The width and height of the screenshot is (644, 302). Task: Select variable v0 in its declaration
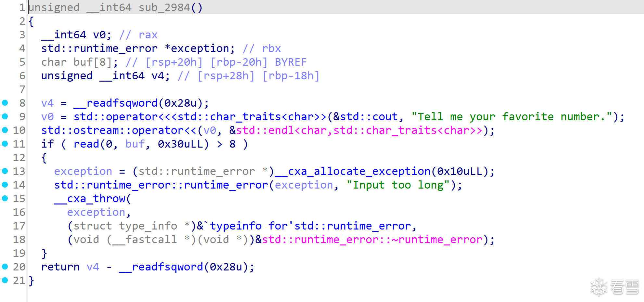coord(99,34)
